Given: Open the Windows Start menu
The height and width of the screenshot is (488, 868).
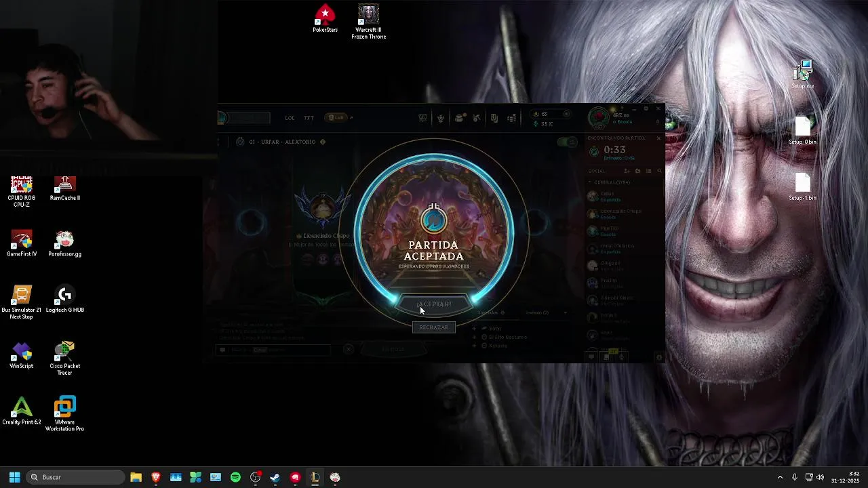Looking at the screenshot, I should tap(14, 477).
